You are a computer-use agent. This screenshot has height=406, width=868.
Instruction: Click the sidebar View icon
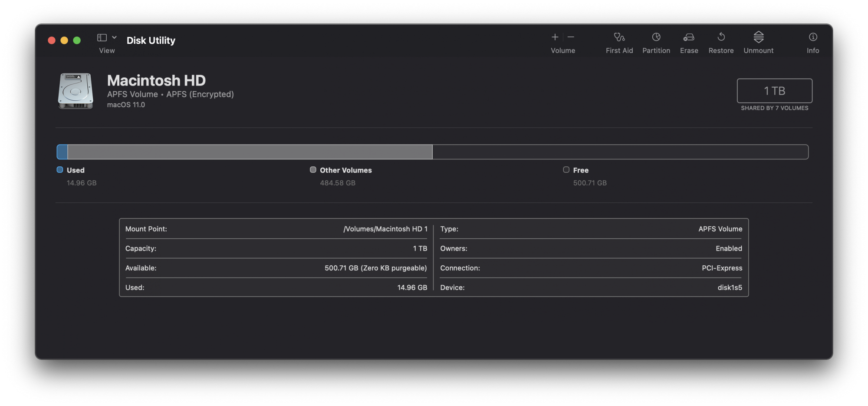coord(102,38)
